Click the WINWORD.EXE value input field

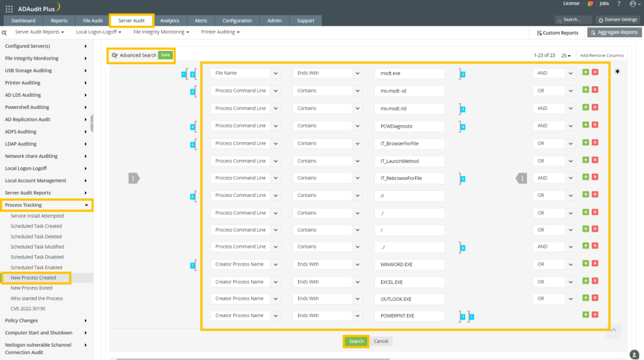pos(409,264)
